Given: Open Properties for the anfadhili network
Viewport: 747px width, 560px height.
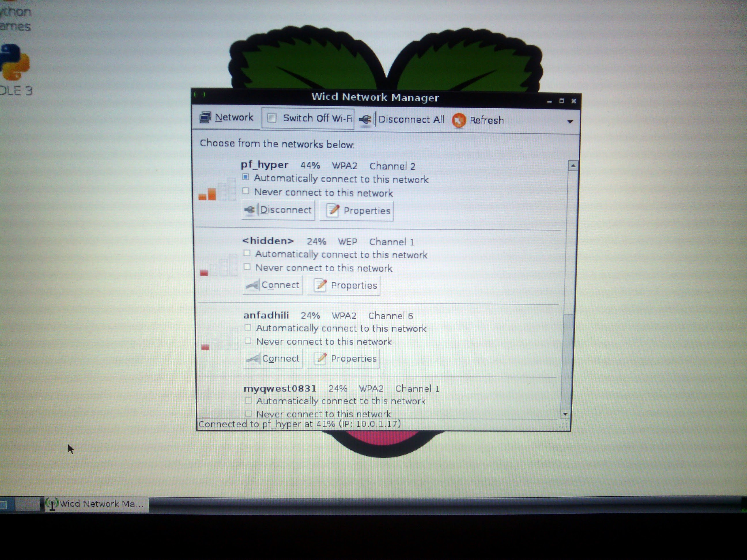Looking at the screenshot, I should point(344,358).
